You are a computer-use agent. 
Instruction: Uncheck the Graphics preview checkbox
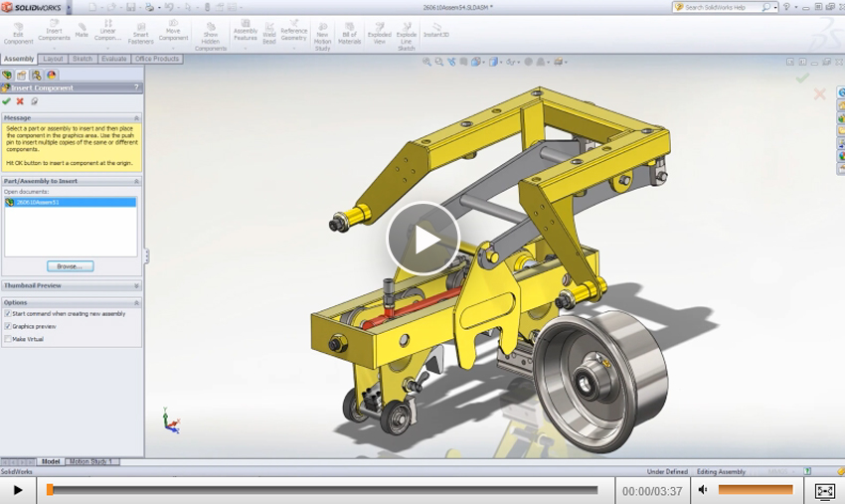click(x=8, y=326)
